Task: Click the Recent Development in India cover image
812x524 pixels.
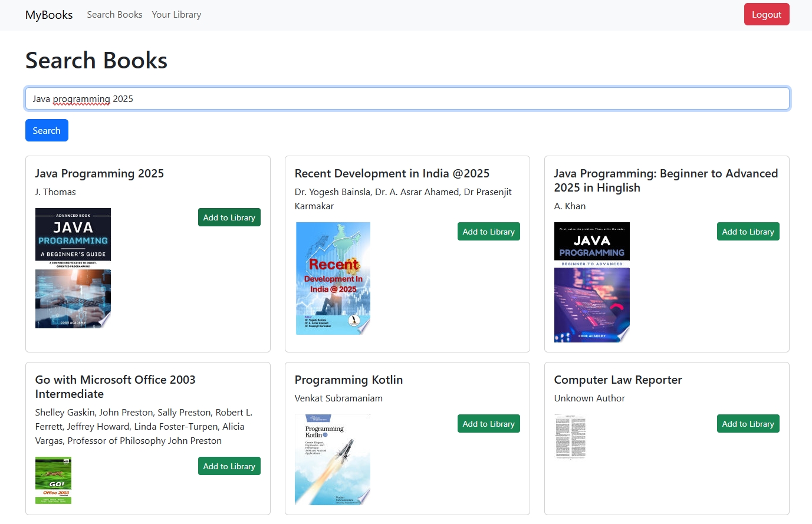Action: pos(333,278)
